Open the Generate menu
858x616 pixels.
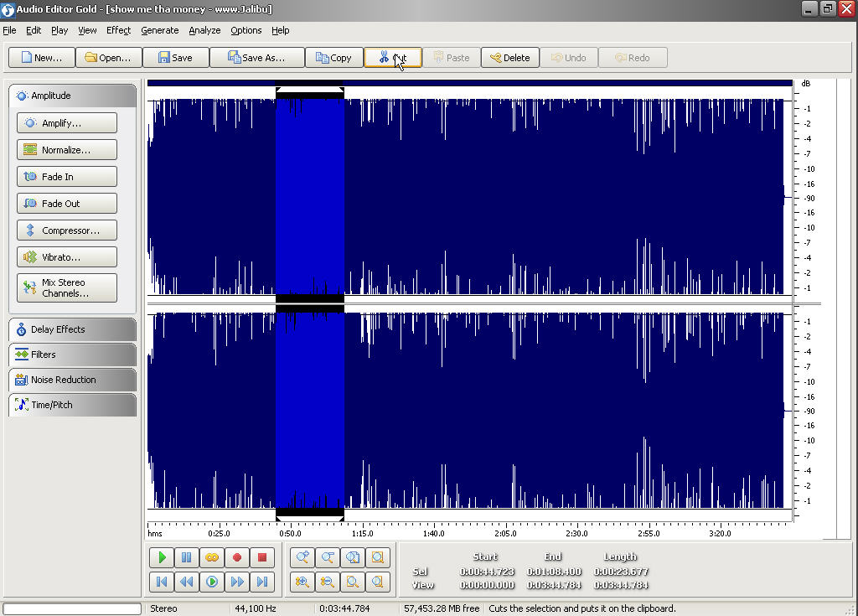pyautogui.click(x=159, y=30)
